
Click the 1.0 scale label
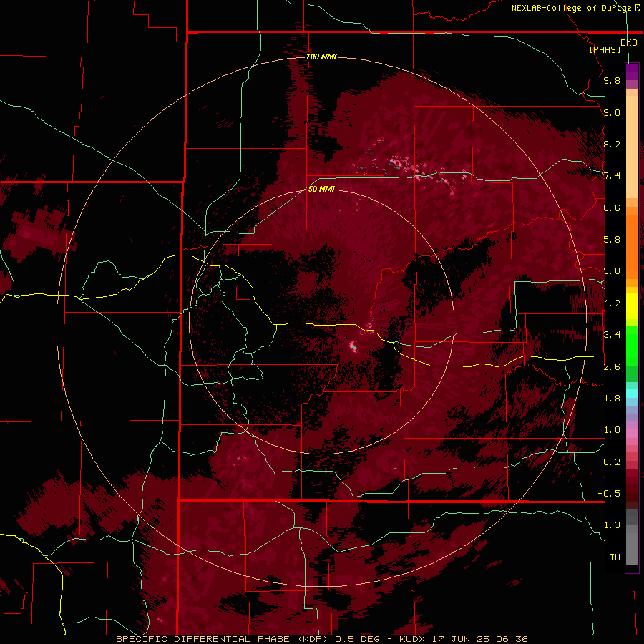pos(612,430)
